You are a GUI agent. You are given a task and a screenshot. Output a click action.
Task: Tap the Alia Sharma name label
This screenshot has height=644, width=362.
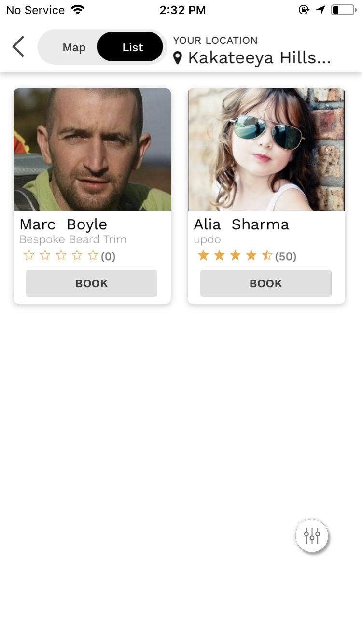(241, 224)
